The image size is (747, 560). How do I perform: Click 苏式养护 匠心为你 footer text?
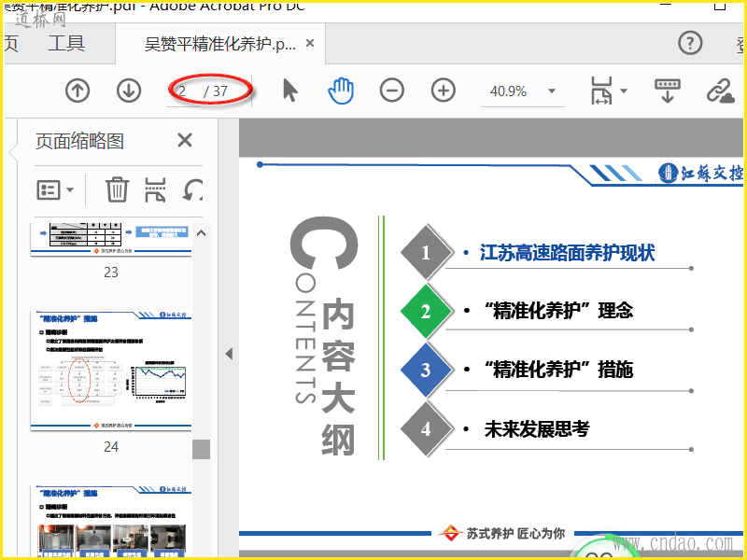click(515, 533)
